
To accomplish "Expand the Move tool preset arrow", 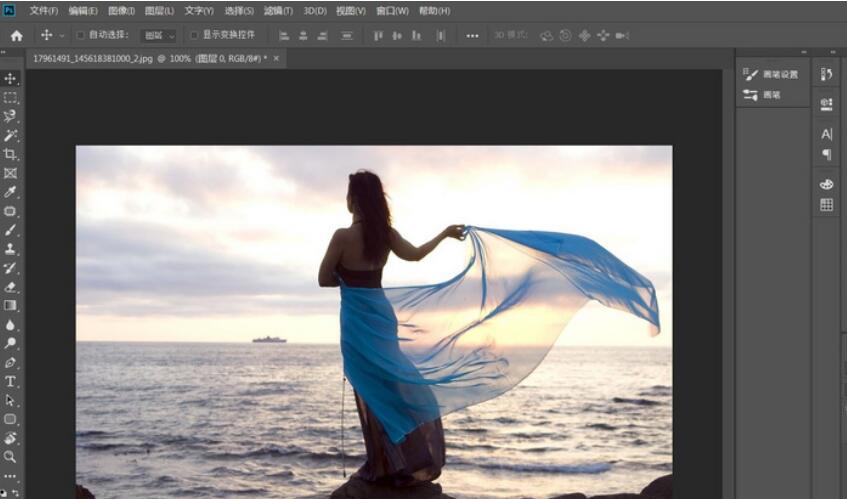I will point(62,35).
